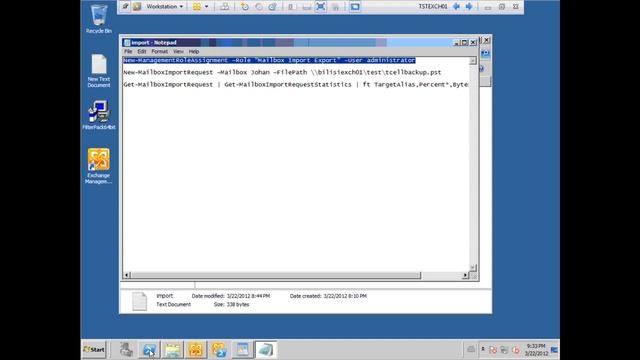Open Notepad Format menu
This screenshot has width=640, height=360.
pos(160,51)
